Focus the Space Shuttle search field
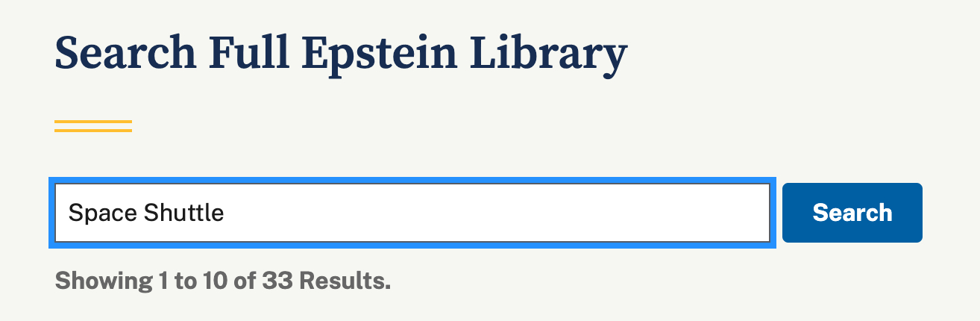980x321 pixels. pos(412,213)
